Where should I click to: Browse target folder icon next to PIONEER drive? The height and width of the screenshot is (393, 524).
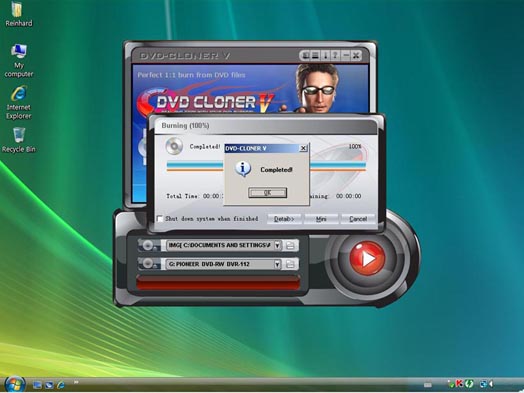[290, 264]
